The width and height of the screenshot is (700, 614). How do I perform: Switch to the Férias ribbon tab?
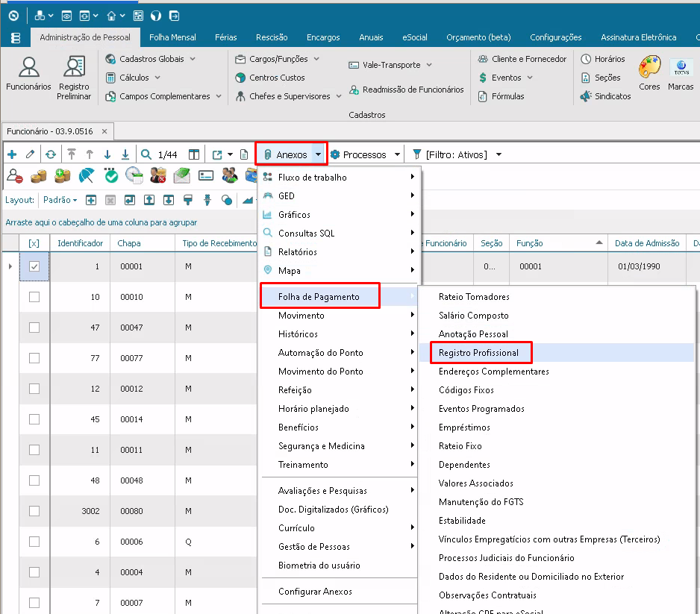(226, 37)
